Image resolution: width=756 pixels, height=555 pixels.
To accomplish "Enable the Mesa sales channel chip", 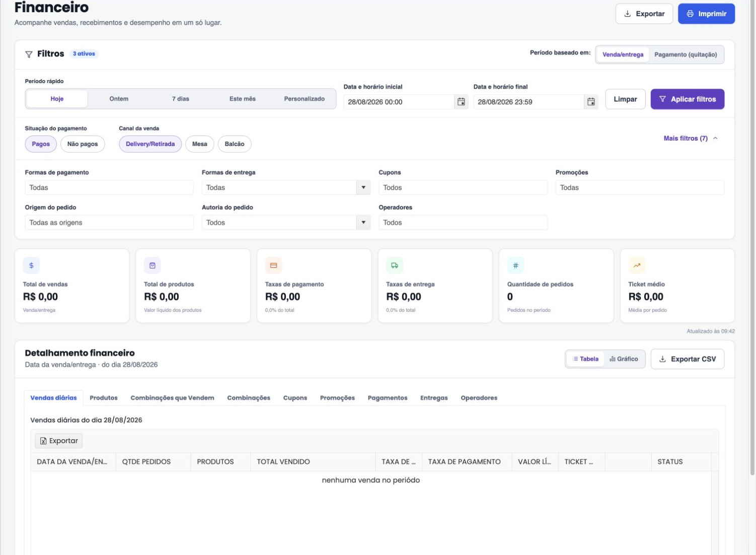I will coord(200,144).
